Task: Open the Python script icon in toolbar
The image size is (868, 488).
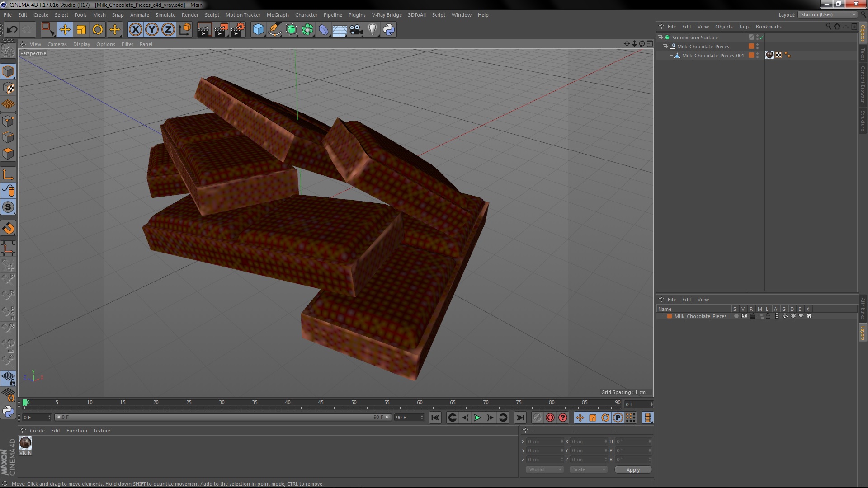Action: 389,30
